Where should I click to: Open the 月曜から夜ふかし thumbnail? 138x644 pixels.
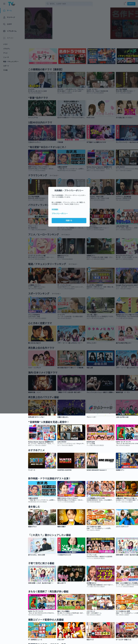(71, 408)
